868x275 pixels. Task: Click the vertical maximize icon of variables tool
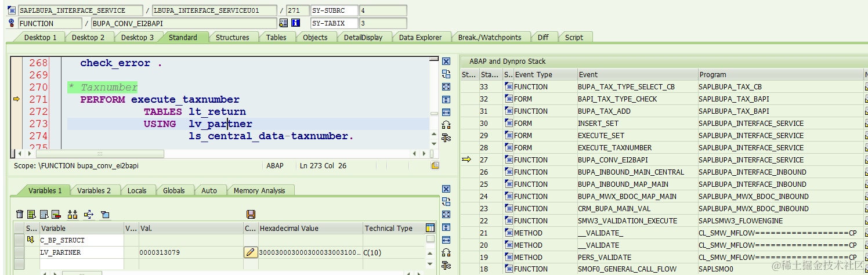(446, 227)
